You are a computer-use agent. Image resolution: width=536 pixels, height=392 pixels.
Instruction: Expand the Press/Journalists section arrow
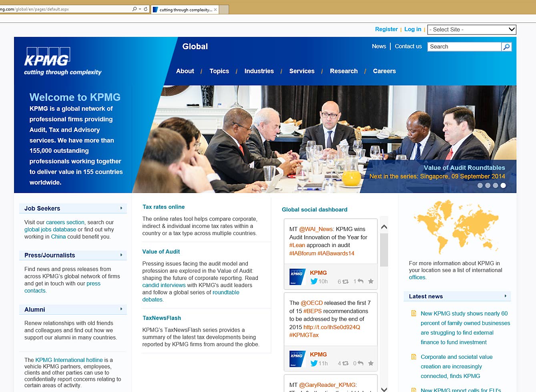tap(121, 255)
